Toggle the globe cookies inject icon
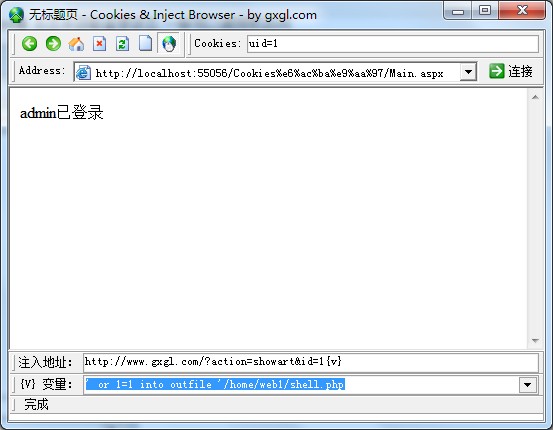 tap(169, 44)
